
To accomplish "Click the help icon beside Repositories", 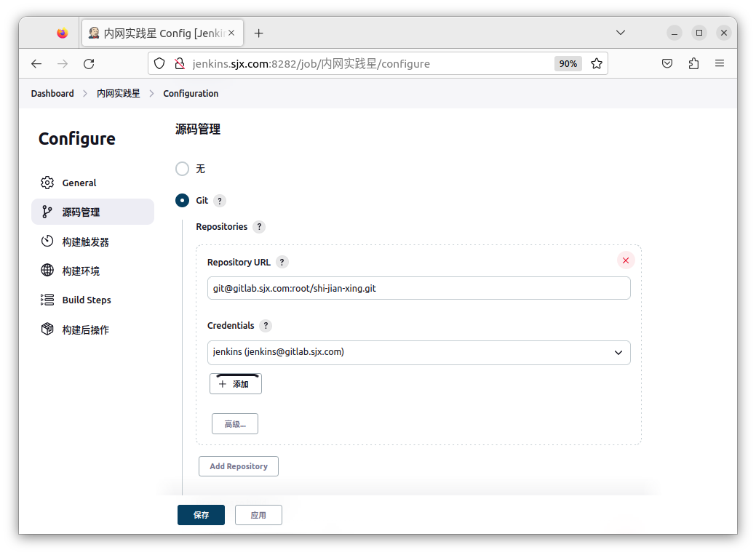I will pos(259,227).
